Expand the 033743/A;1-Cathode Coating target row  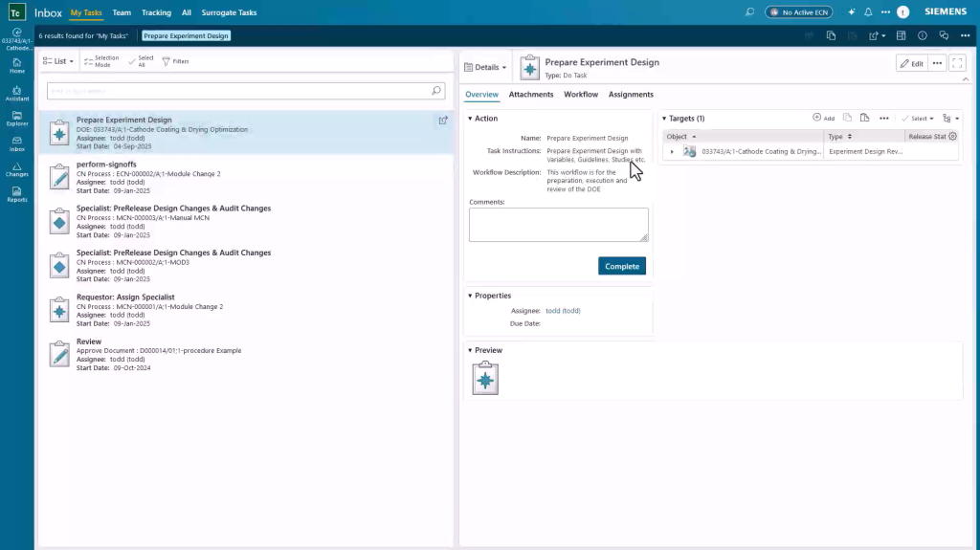pos(672,151)
